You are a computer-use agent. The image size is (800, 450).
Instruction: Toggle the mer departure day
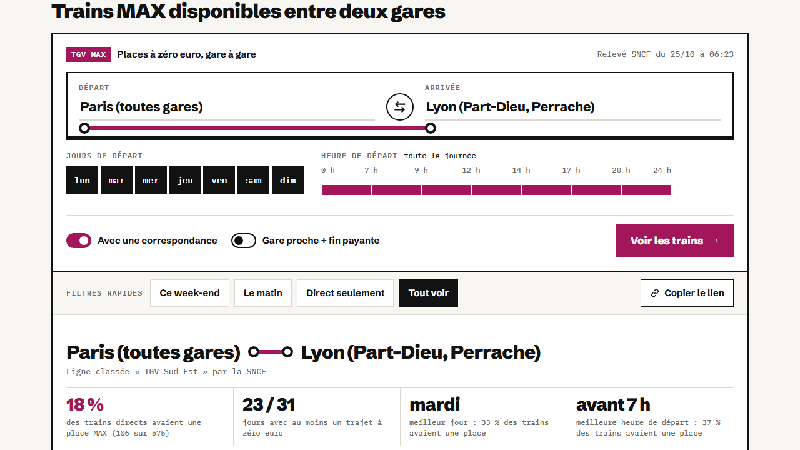click(x=151, y=180)
